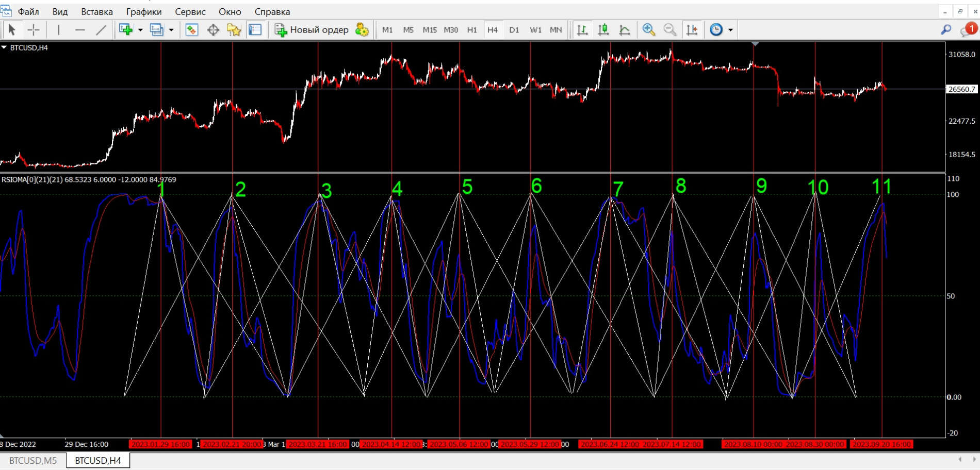
Task: Click the 29 Dec 16:00 time axis label
Action: click(87, 444)
